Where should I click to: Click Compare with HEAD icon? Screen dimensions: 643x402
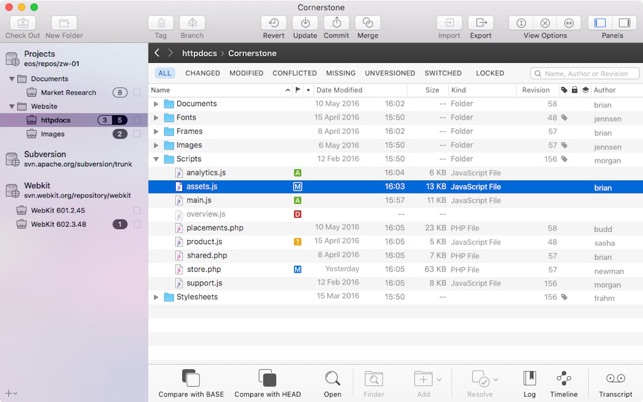267,378
